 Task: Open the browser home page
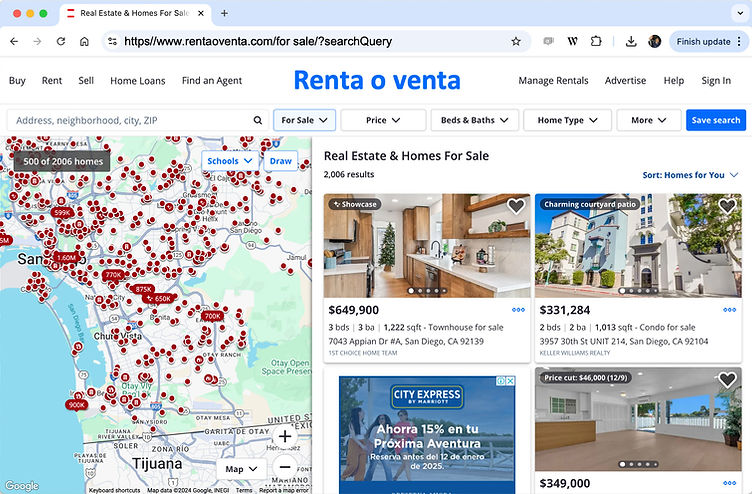84,42
